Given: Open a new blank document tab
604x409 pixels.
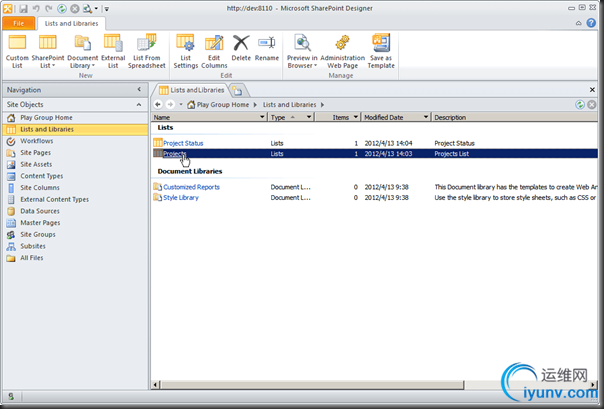Looking at the screenshot, I should coord(237,91).
